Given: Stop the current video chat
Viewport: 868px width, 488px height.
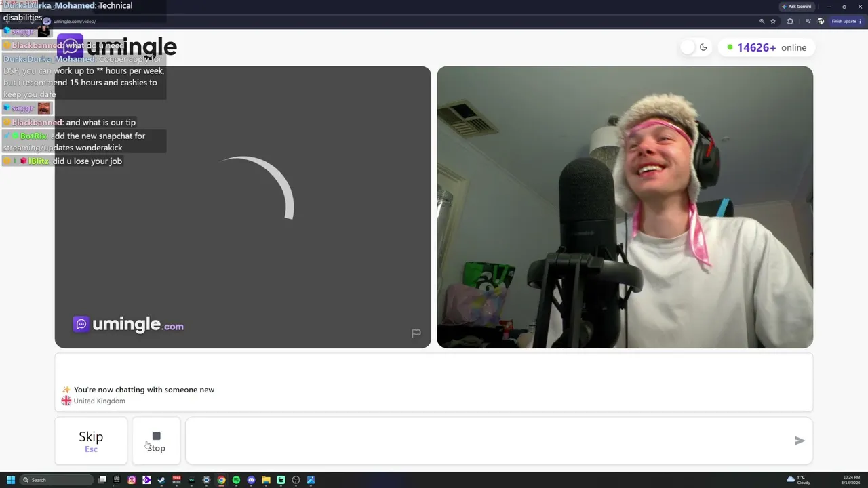Looking at the screenshot, I should pyautogui.click(x=156, y=441).
